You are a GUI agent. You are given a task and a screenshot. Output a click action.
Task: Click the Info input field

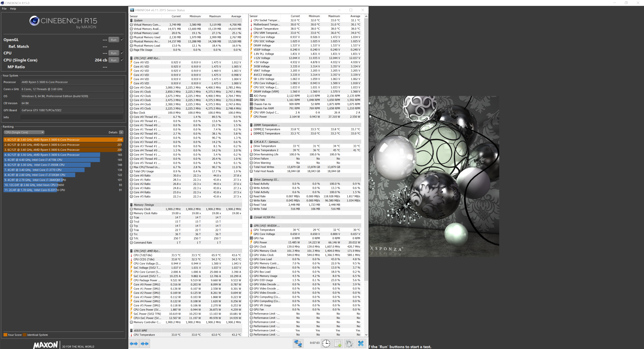click(72, 117)
